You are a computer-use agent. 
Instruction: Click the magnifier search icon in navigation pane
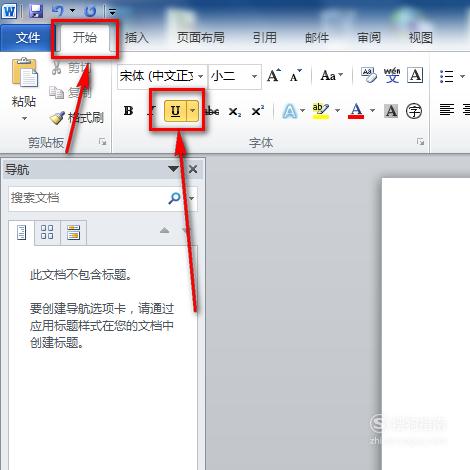(174, 198)
